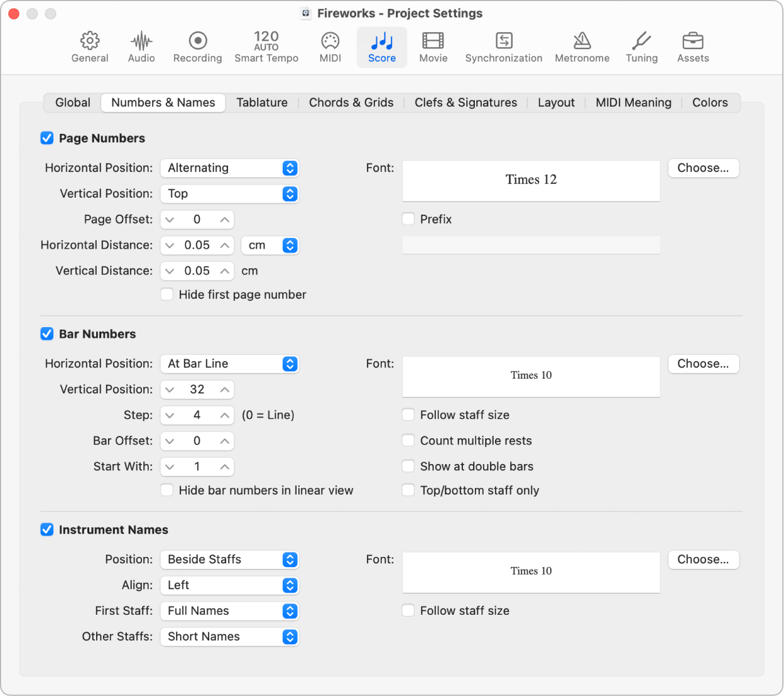Open the Horizontal Position dropdown showing Alternating
The width and height of the screenshot is (784, 697).
tap(229, 168)
